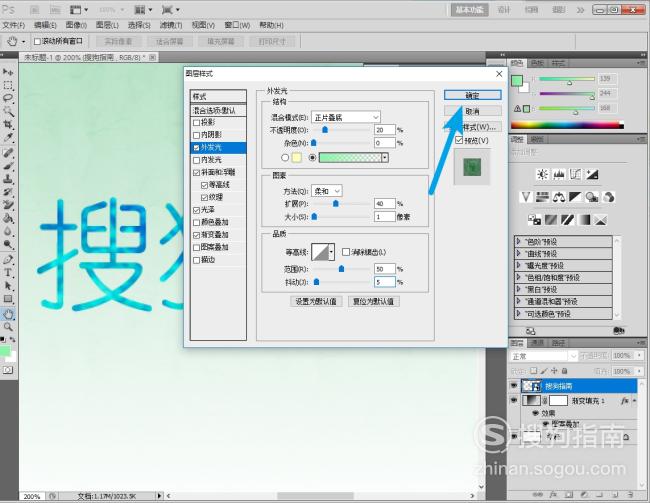This screenshot has width=650, height=503.
Task: Select the Crop tool
Action: tap(8, 124)
